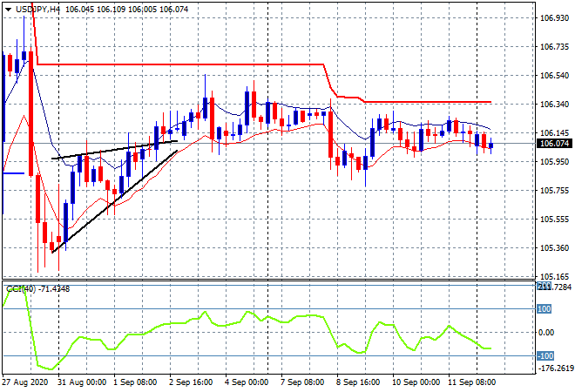The image size is (575, 392).
Task: Select OHLC values 106.045 106.109 106.005 106.074
Action: (127, 10)
